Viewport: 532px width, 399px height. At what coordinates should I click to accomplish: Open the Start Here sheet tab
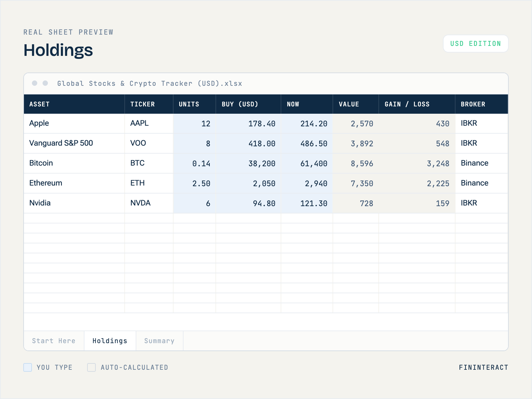(54, 341)
